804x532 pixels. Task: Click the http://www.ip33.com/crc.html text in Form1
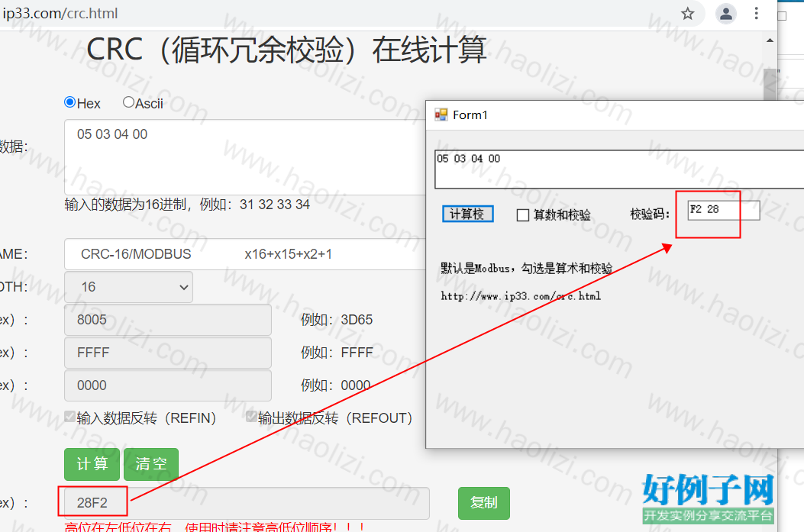click(521, 296)
